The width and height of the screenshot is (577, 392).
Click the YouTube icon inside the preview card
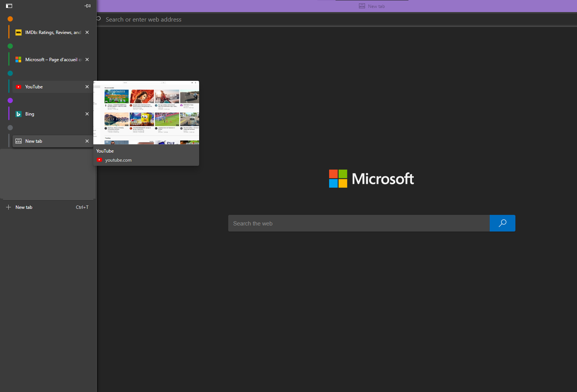tap(99, 160)
